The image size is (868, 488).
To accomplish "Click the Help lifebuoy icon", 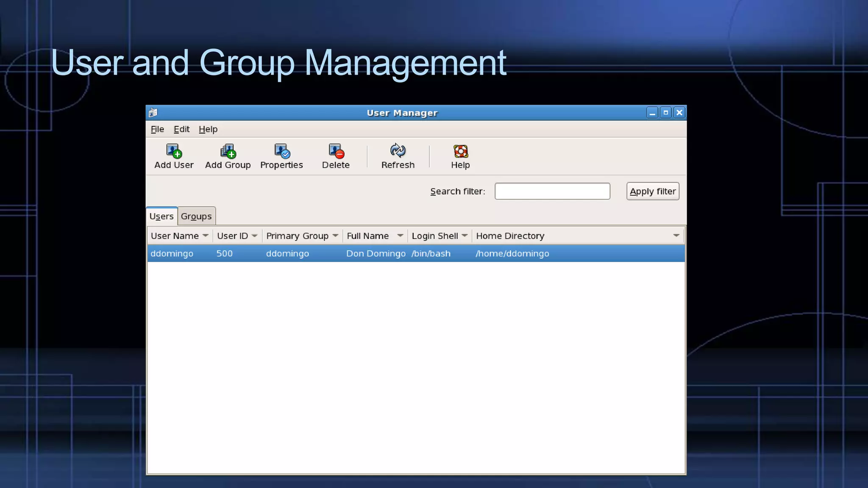I will coord(460,151).
